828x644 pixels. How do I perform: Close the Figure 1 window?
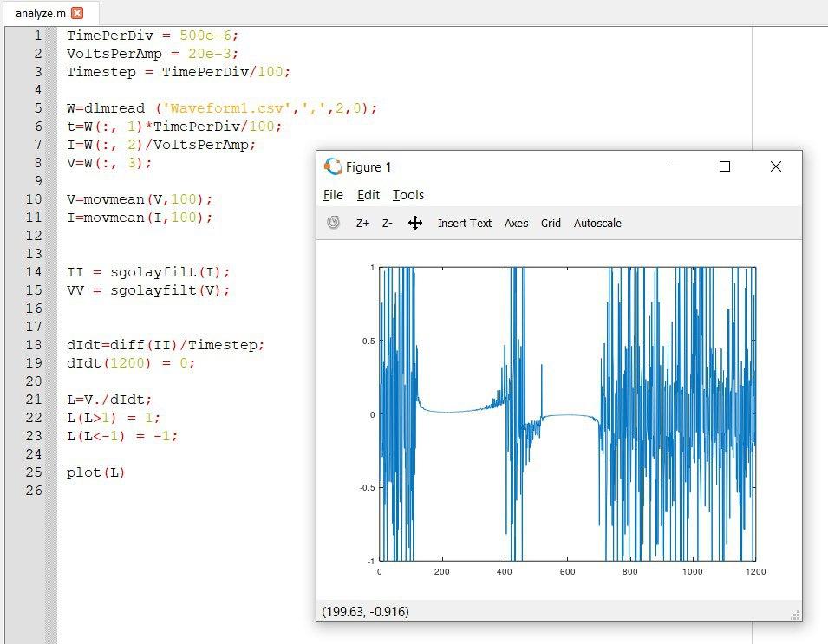coord(776,166)
